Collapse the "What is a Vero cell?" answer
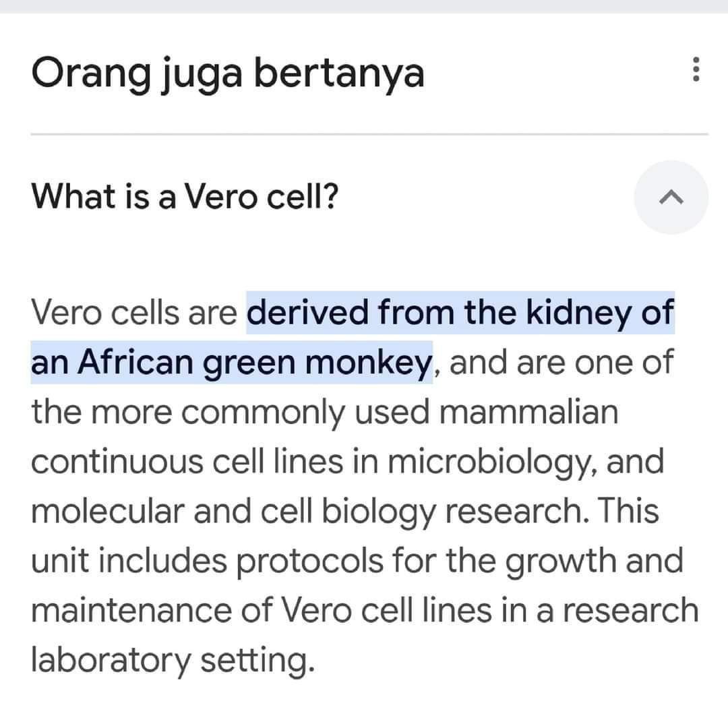The height and width of the screenshot is (728, 728). pos(671,197)
